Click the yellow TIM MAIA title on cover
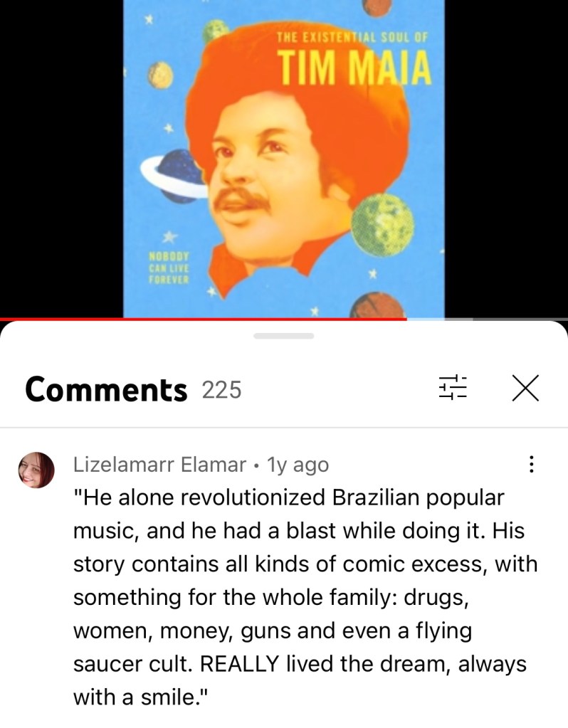This screenshot has width=568, height=728. [x=354, y=68]
